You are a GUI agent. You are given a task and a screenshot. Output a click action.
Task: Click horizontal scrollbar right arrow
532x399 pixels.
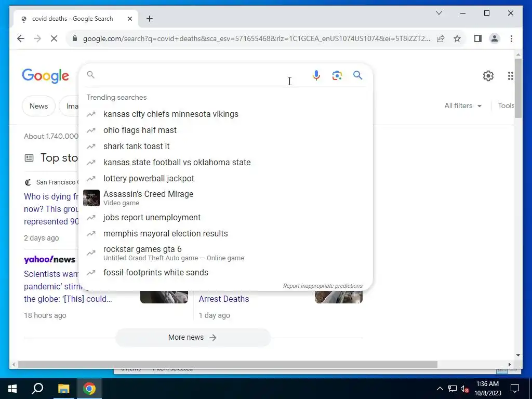click(509, 364)
